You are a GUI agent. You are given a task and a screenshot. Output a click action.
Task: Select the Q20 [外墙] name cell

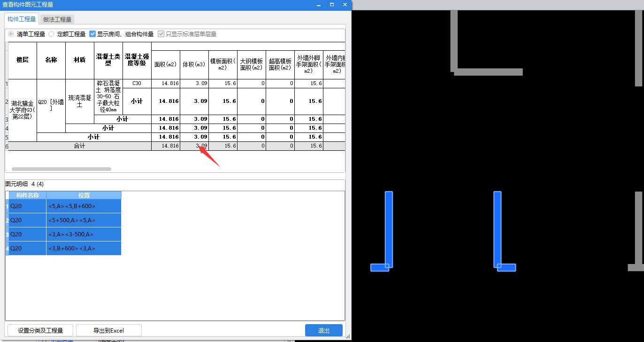click(x=51, y=106)
